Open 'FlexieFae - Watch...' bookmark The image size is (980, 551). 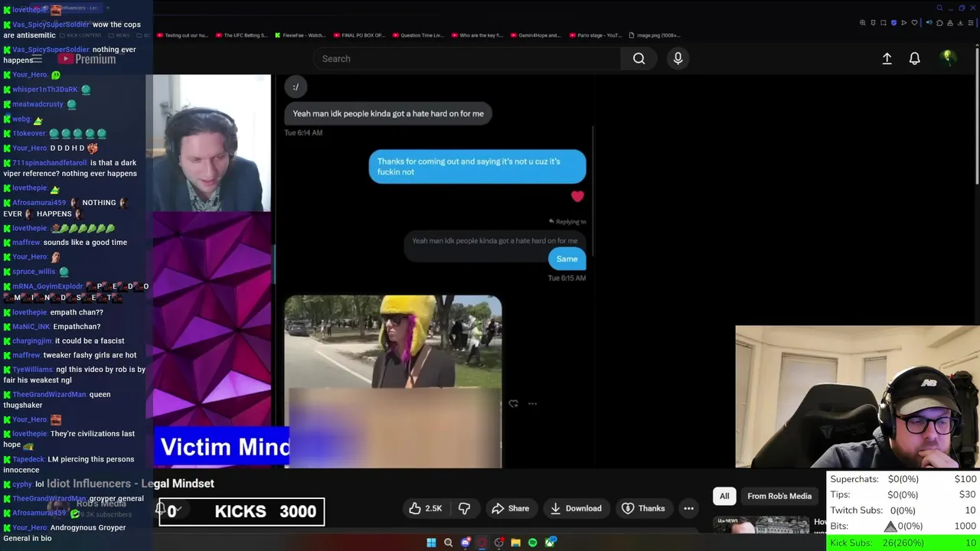tap(299, 35)
